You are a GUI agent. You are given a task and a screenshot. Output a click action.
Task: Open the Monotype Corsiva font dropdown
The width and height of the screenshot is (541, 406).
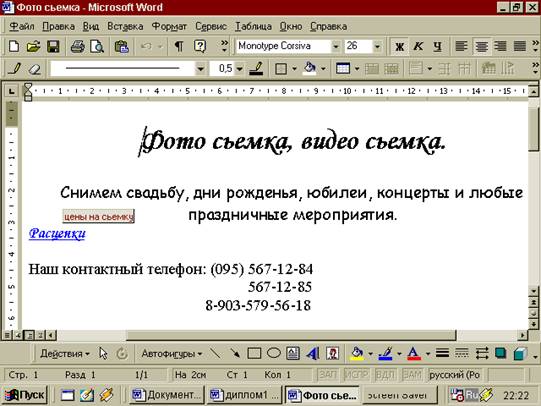point(335,46)
